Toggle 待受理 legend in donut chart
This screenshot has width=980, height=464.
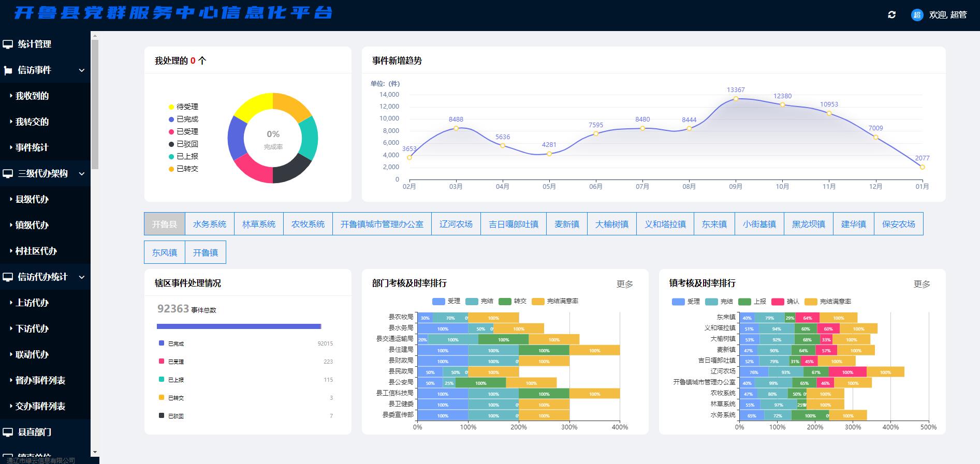coord(183,107)
